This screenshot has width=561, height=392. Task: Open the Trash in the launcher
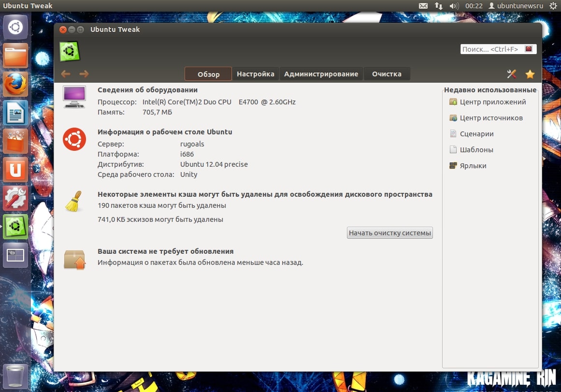[x=15, y=376]
